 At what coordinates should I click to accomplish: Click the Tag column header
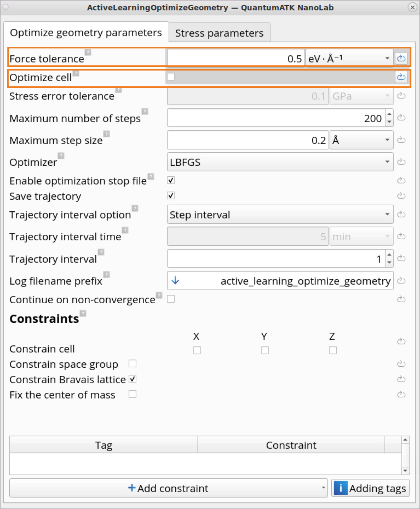[104, 445]
